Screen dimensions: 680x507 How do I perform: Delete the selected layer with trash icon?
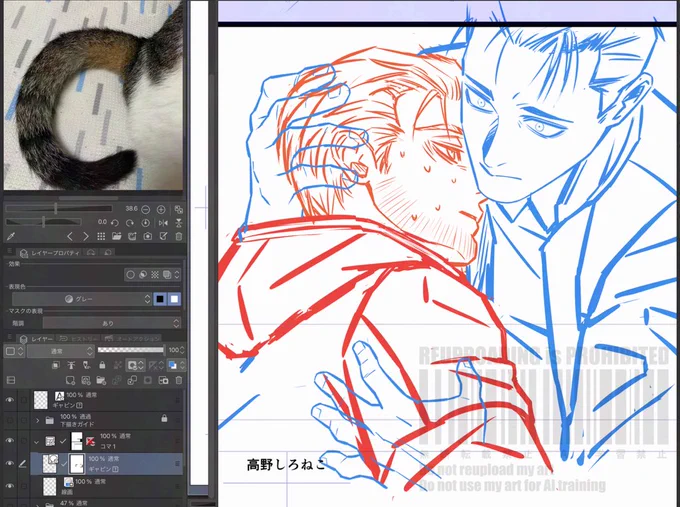coord(179,380)
